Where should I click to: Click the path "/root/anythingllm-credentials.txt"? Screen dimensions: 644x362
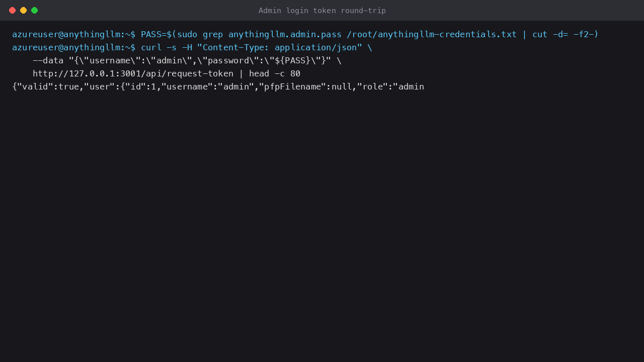pyautogui.click(x=432, y=34)
